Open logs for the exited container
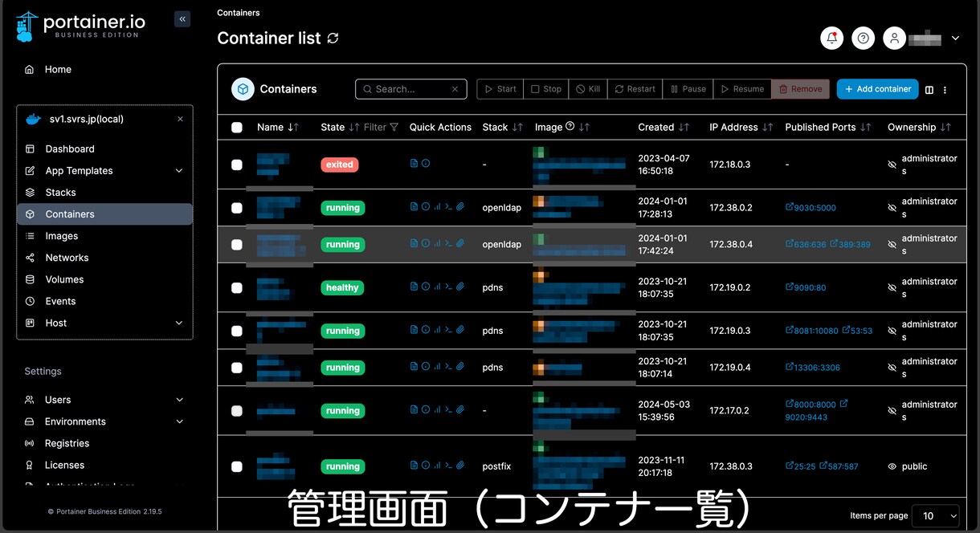This screenshot has height=533, width=980. pos(414,164)
